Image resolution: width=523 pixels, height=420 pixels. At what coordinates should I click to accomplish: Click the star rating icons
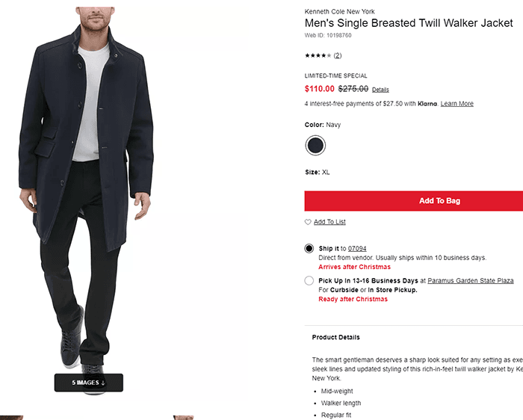coord(318,55)
